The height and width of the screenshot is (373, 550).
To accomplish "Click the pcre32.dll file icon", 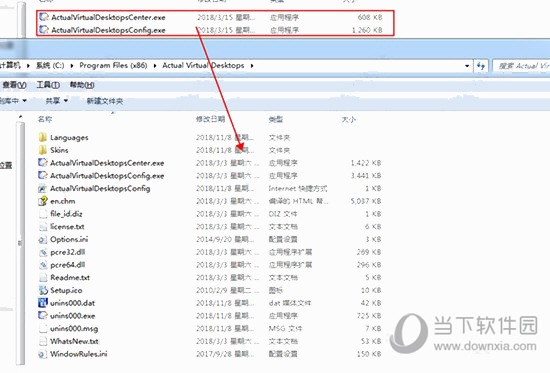I will coord(42,252).
